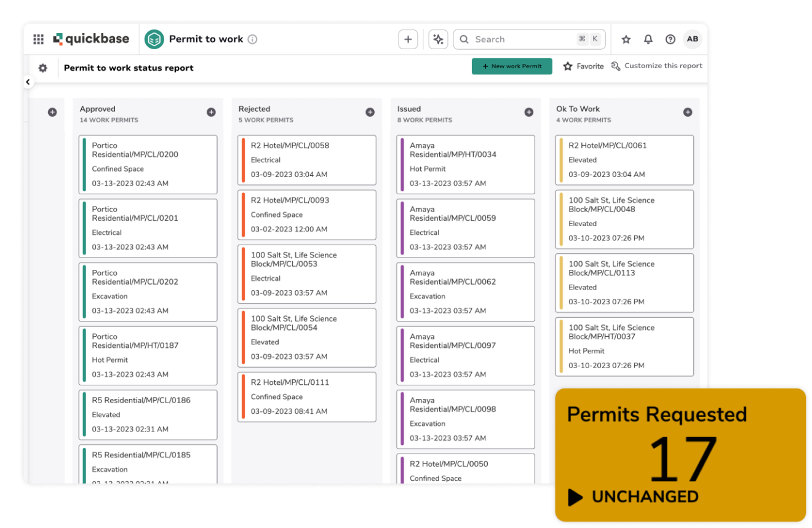Open the notifications bell
This screenshot has height=528, width=812.
[648, 39]
